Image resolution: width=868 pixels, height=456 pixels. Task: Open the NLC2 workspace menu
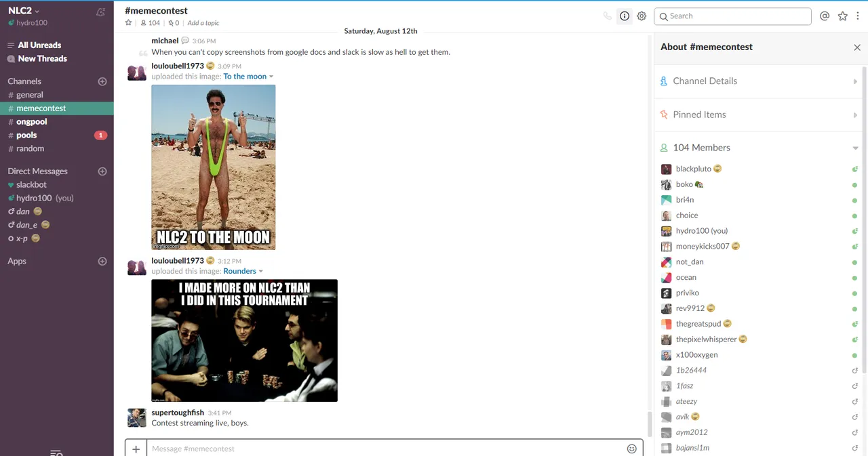[x=24, y=11]
